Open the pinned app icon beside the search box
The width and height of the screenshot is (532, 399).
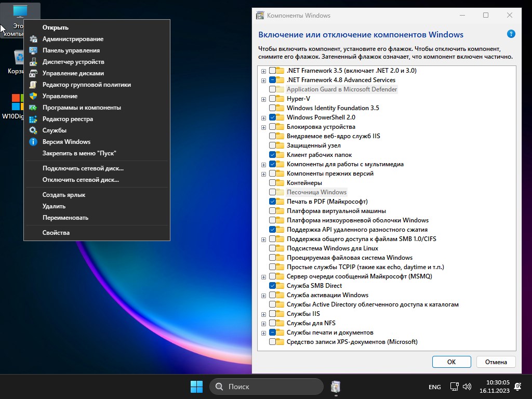tap(336, 387)
